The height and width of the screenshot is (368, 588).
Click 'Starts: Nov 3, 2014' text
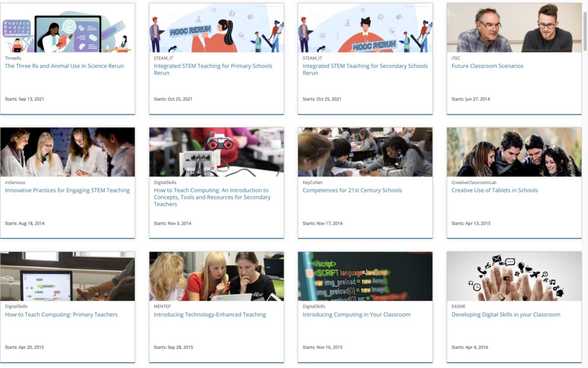point(173,224)
